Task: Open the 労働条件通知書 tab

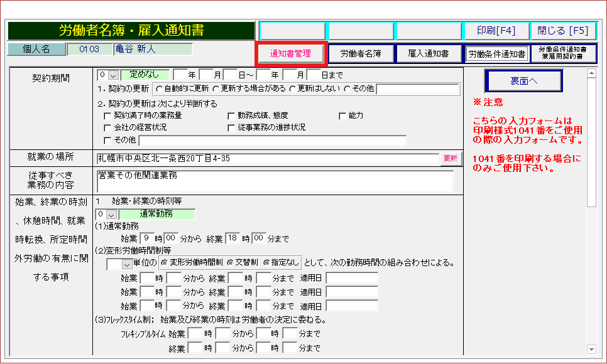Action: [496, 54]
